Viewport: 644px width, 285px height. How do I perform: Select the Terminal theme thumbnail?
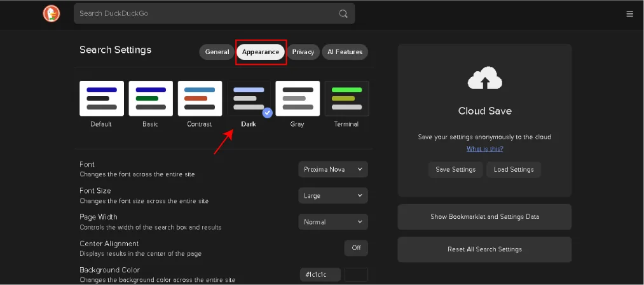tap(346, 99)
